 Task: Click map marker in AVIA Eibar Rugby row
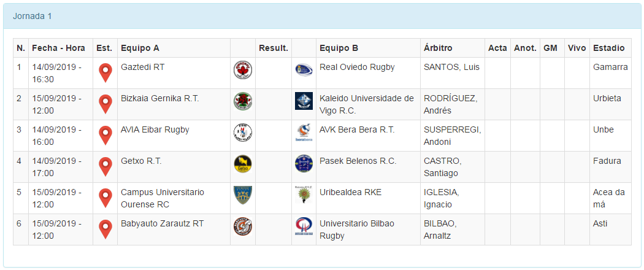point(105,135)
